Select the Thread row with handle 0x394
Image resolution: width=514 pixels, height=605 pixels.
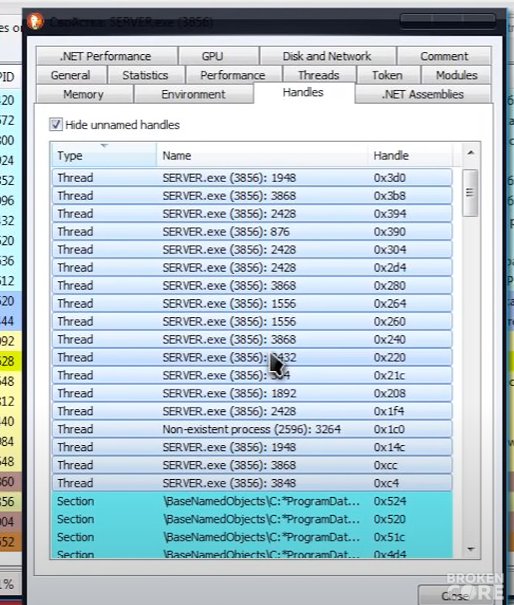click(x=252, y=213)
